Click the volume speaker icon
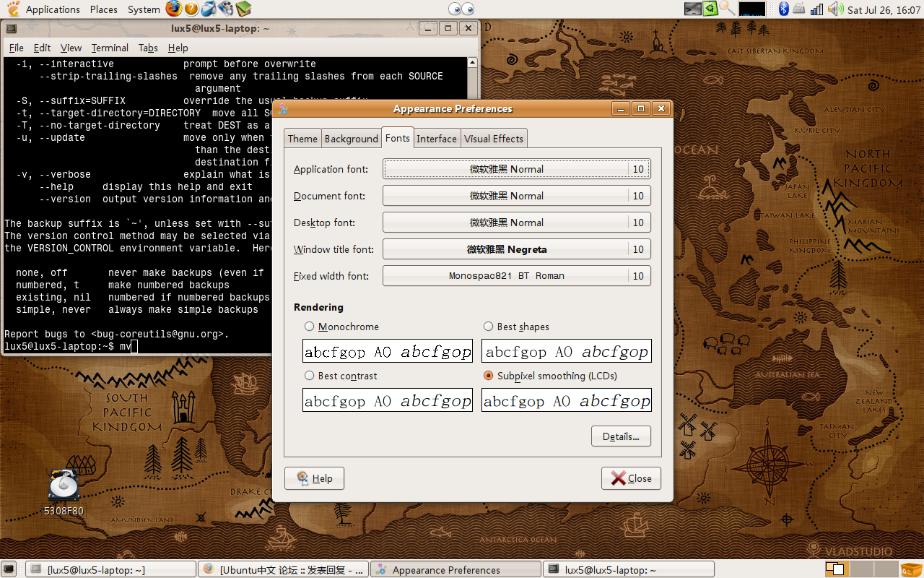The height and width of the screenshot is (578, 924). (836, 9)
